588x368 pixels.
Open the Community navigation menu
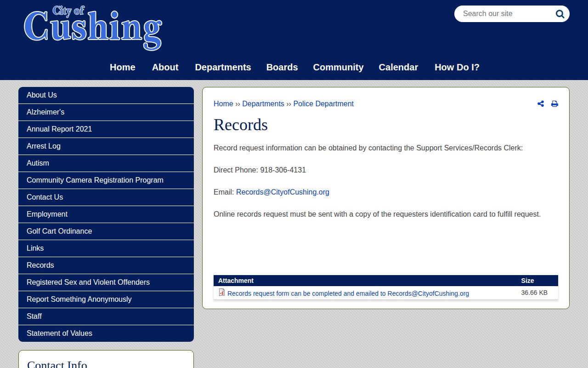pos(338,67)
